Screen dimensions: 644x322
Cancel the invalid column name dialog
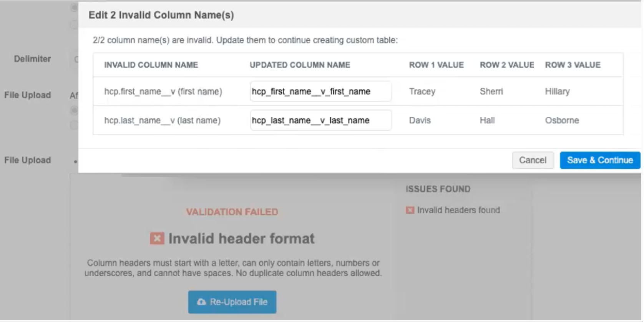pos(533,160)
